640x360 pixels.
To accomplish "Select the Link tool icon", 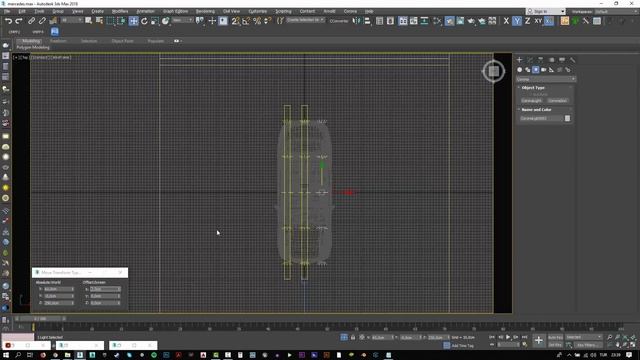I will point(31,21).
